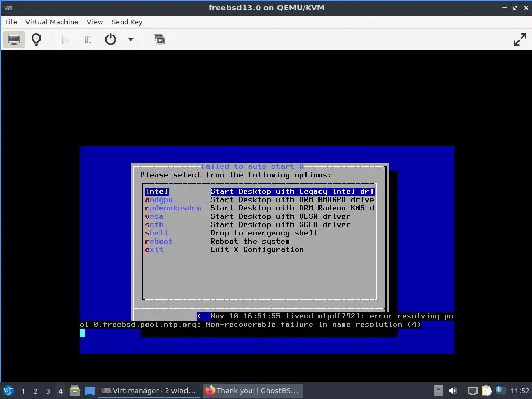Open the Send Key menu

(x=127, y=22)
